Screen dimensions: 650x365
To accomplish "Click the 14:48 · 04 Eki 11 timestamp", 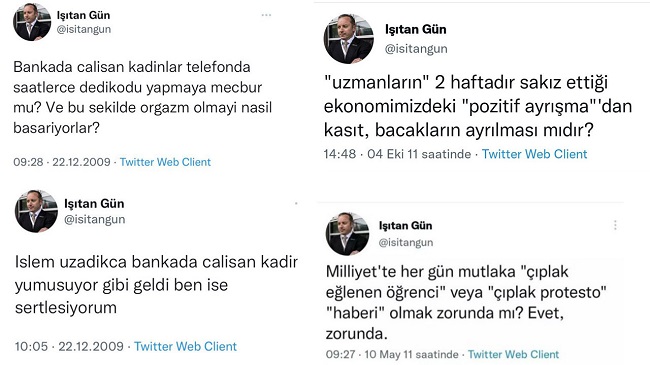I will coord(397,154).
